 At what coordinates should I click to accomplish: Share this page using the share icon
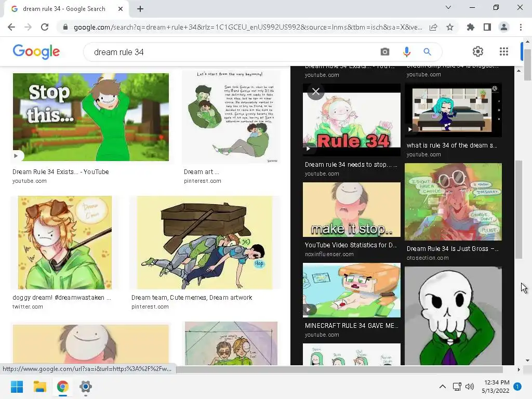click(x=433, y=27)
